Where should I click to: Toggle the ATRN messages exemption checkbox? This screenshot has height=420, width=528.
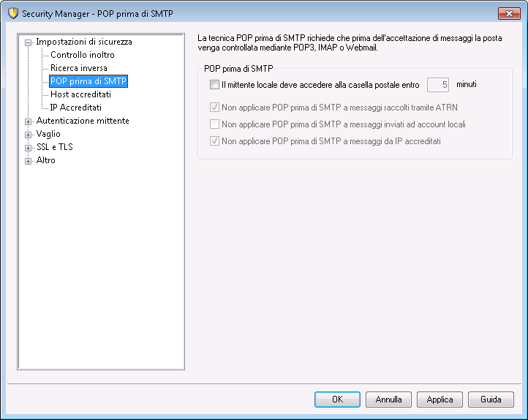tap(214, 108)
